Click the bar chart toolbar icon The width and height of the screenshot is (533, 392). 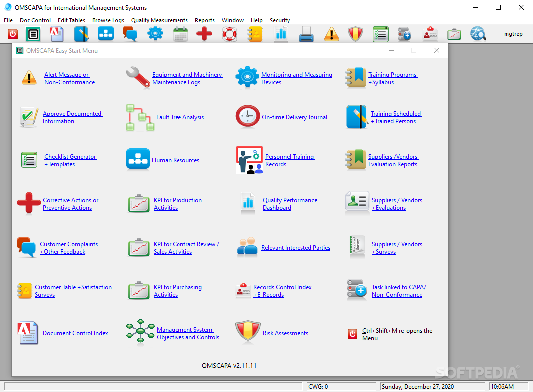(281, 34)
